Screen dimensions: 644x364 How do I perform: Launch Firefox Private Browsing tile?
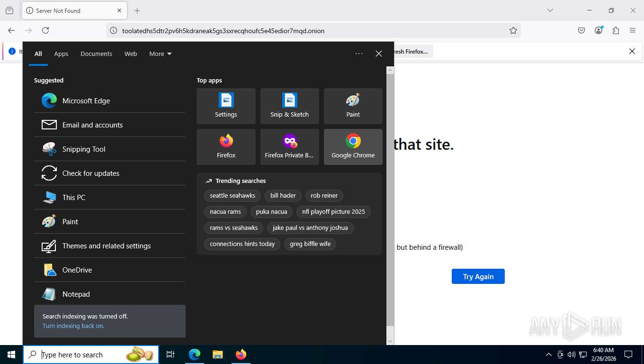pyautogui.click(x=289, y=147)
